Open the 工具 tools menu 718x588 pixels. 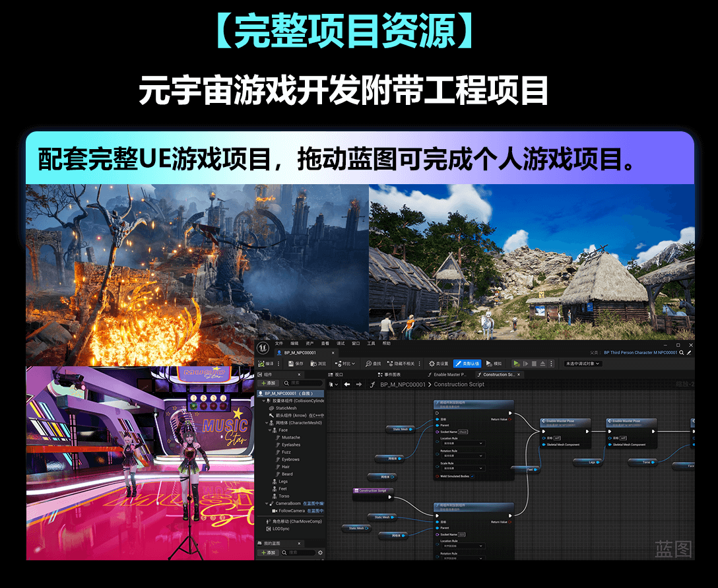coord(372,343)
